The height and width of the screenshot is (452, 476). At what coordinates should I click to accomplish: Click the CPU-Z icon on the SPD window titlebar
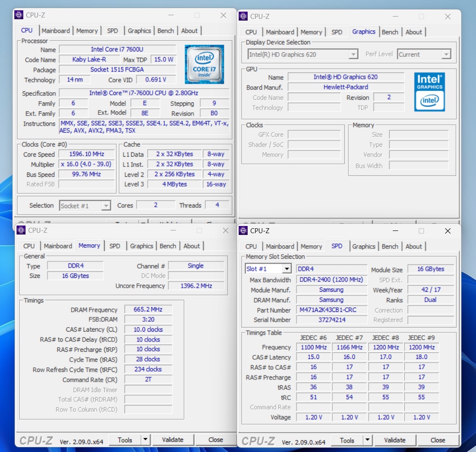[x=243, y=231]
